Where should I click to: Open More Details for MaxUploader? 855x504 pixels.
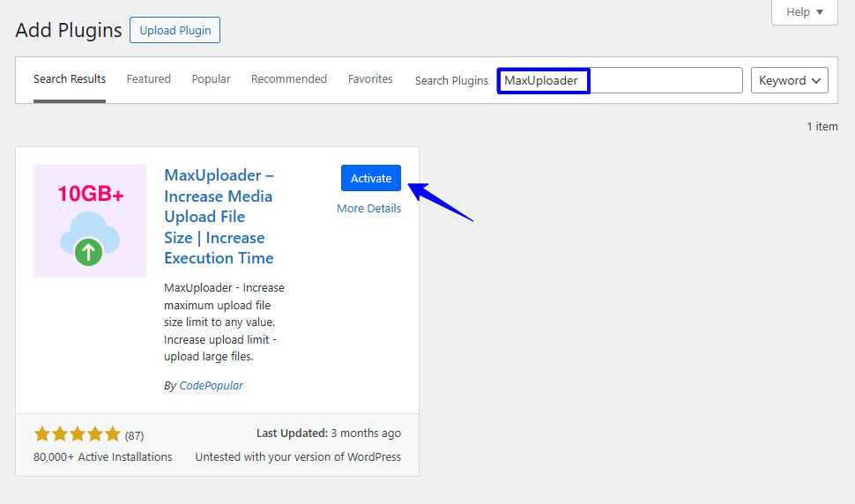368,208
